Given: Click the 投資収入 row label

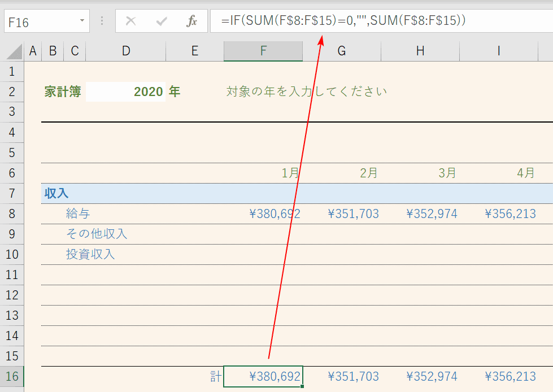Looking at the screenshot, I should (90, 254).
